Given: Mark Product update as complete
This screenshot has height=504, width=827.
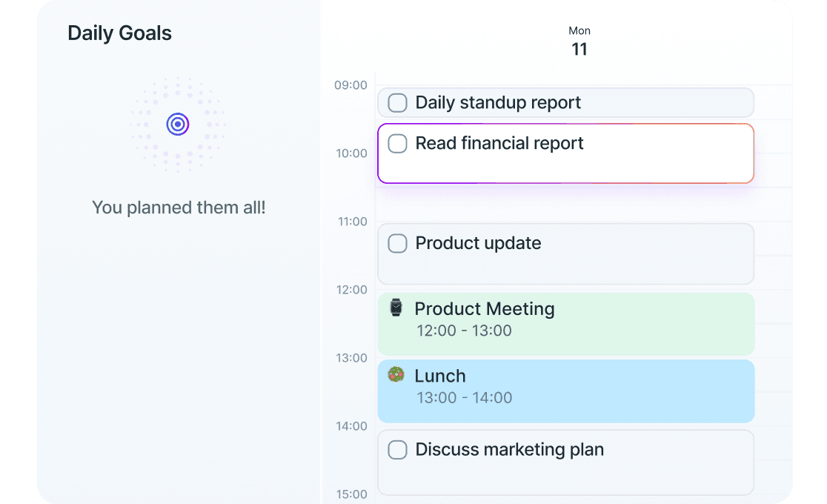Looking at the screenshot, I should click(x=398, y=243).
